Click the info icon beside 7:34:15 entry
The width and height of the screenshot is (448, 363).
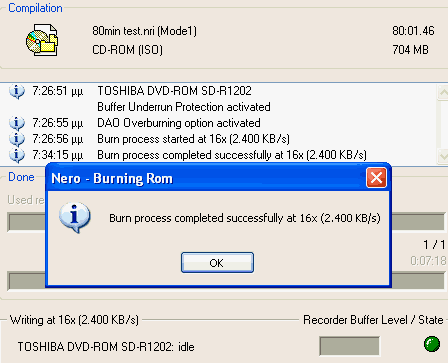pyautogui.click(x=17, y=155)
